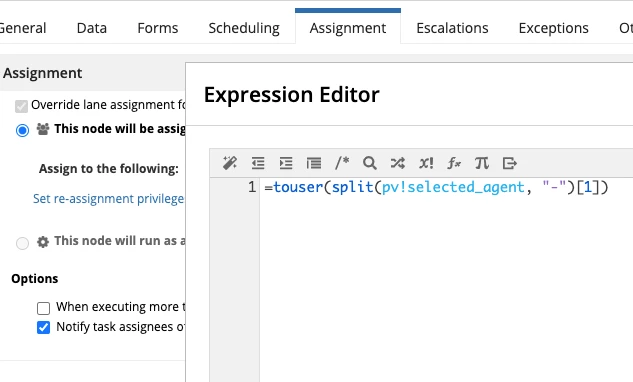Open search with the magnifier icon
633x382 pixels.
[369, 163]
